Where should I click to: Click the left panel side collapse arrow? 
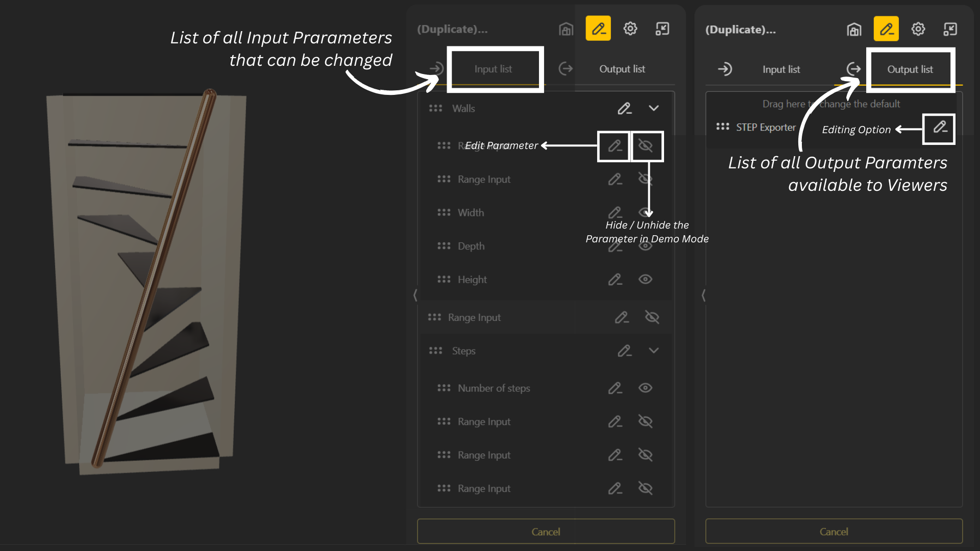click(x=415, y=295)
